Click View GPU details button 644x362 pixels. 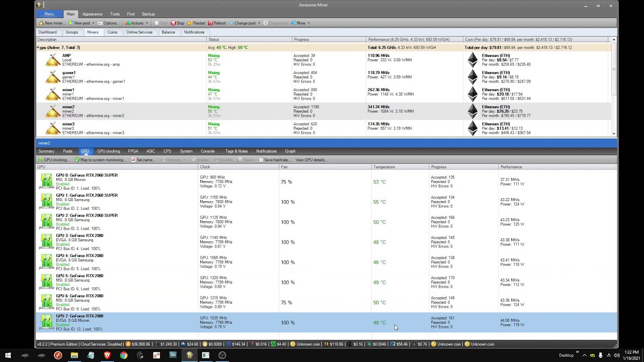tap(311, 160)
